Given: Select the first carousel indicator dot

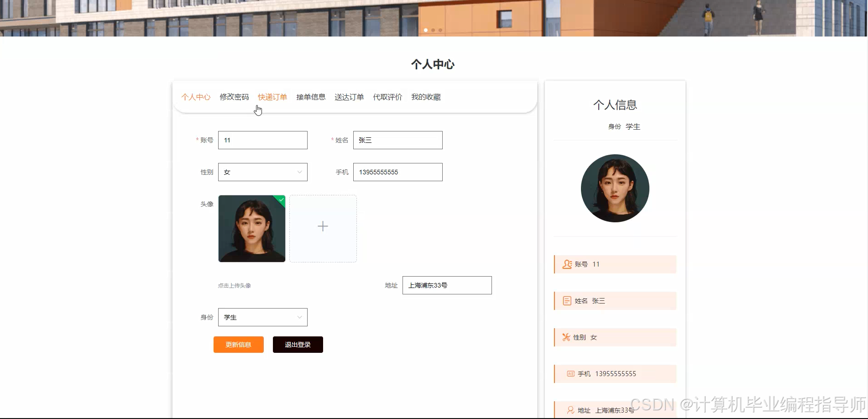Looking at the screenshot, I should click(425, 30).
